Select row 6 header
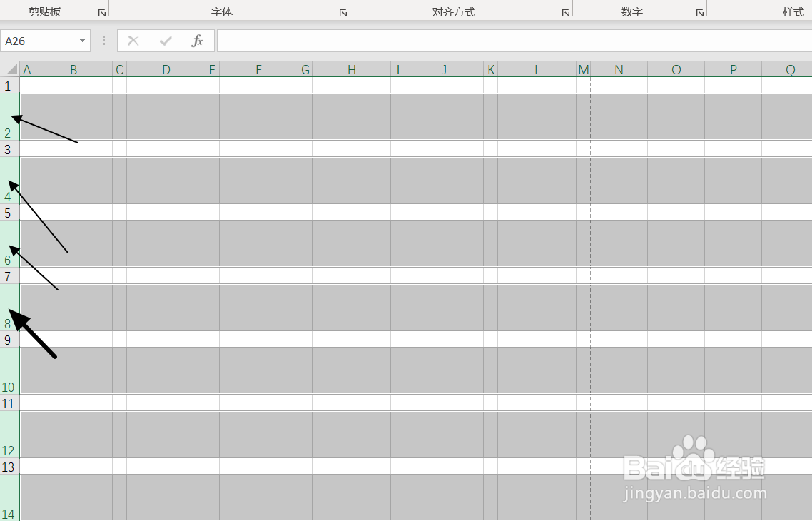This screenshot has width=812, height=521. pyautogui.click(x=9, y=244)
